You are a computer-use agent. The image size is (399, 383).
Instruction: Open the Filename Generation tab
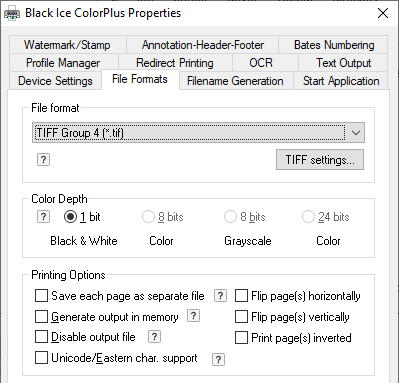(235, 81)
